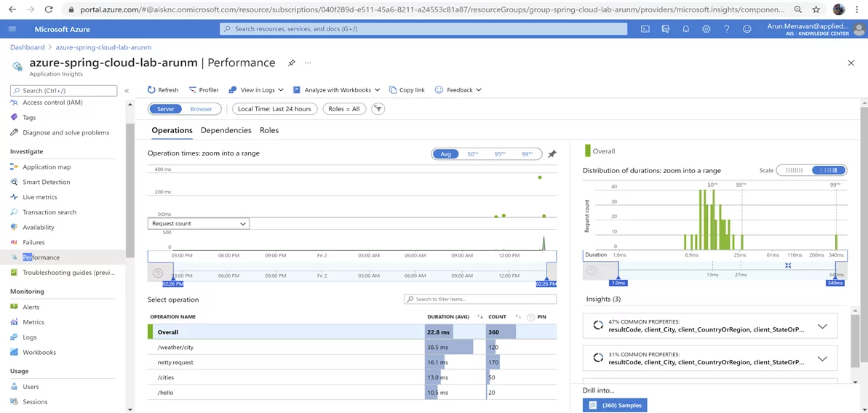Add a filter with the funnel icon
868x413 pixels.
pos(378,109)
